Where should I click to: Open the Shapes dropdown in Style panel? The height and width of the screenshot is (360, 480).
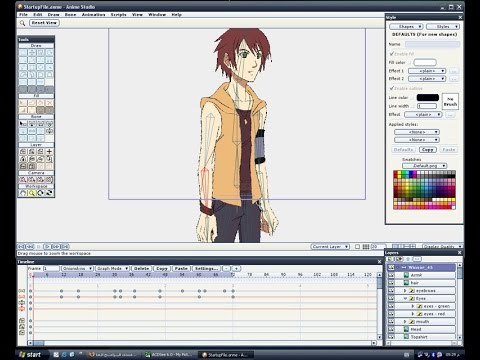[x=406, y=26]
